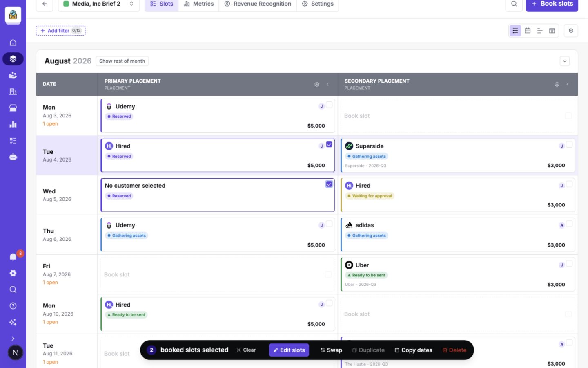This screenshot has height=368, width=588.
Task: Switch to list view icon
Action: 515,31
